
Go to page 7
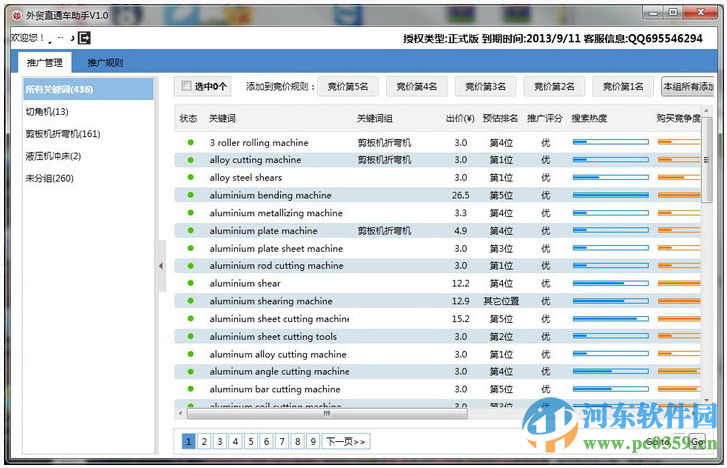282,442
